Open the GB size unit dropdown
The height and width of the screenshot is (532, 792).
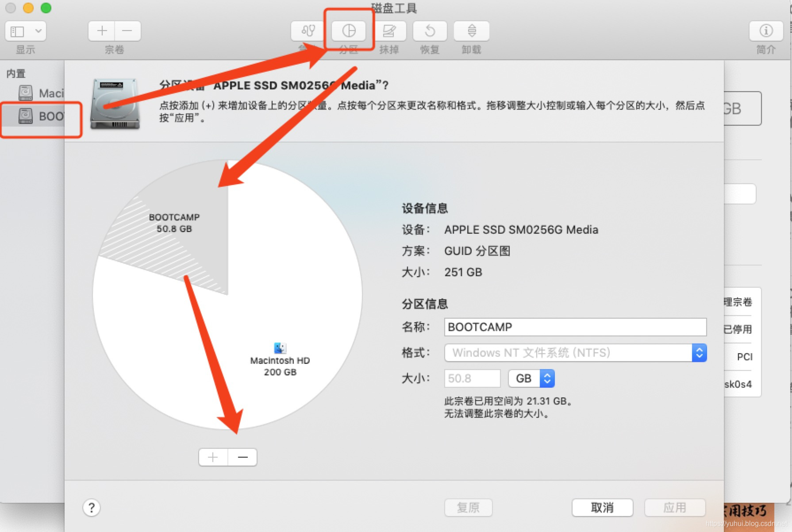(531, 378)
